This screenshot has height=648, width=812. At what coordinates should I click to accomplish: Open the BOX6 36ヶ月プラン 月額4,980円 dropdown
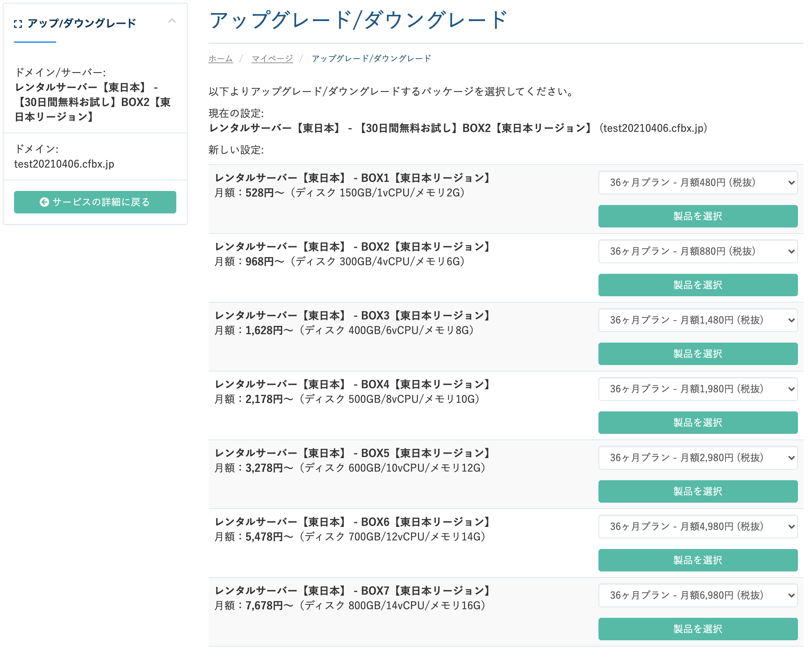pos(698,527)
